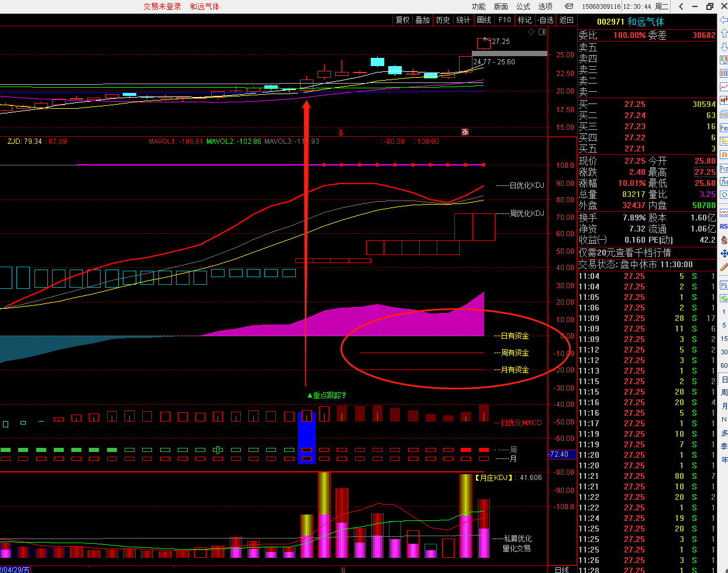Click the diamond icon above the price chart

[531, 32]
